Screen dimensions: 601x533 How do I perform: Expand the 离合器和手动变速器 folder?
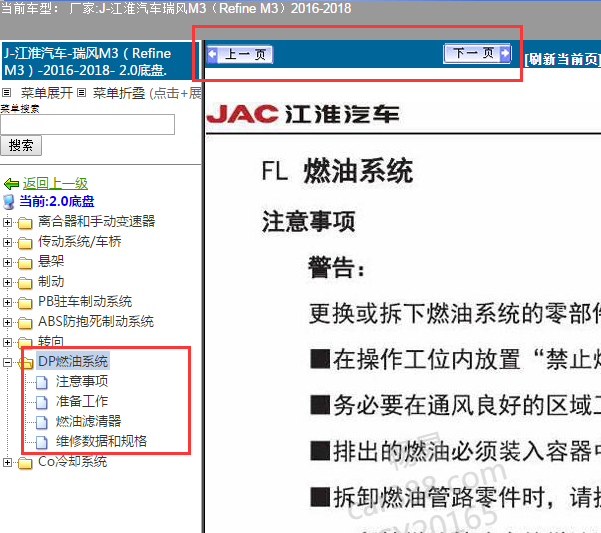coord(7,222)
